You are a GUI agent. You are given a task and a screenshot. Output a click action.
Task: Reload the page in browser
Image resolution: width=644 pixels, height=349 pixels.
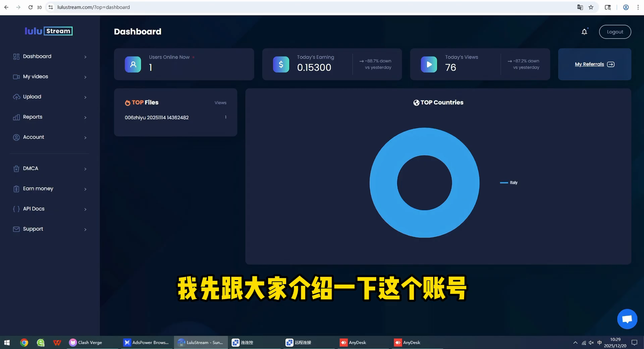[x=30, y=7]
